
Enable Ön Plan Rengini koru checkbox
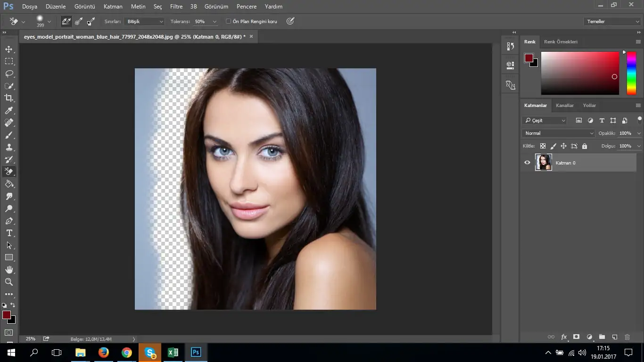tap(229, 21)
